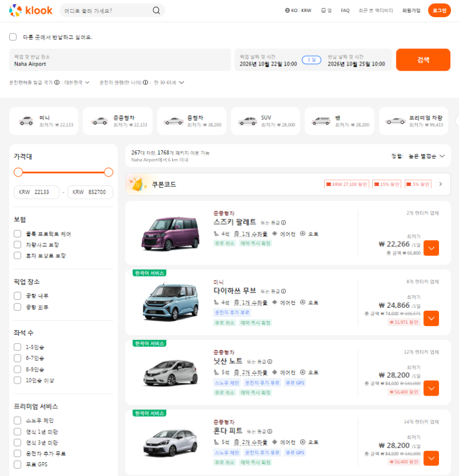Check the 운전자 추가 무료 filter

tap(18, 454)
